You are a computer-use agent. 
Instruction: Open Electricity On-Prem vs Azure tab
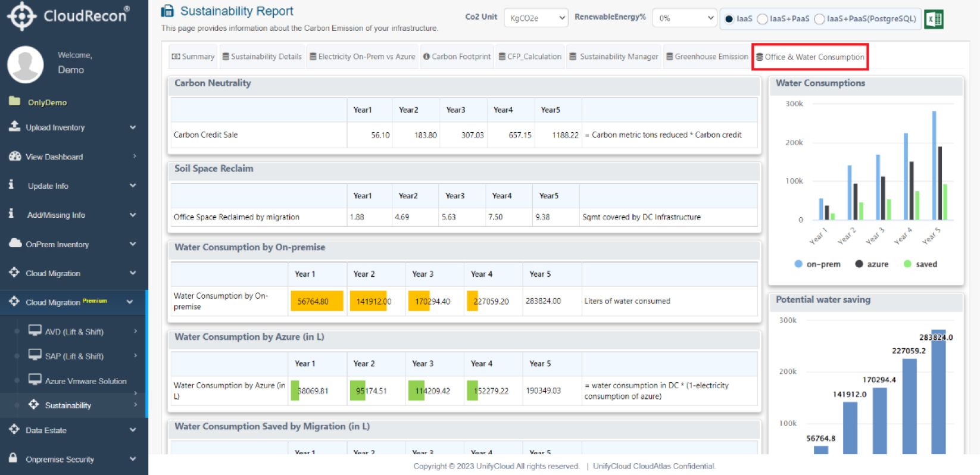[363, 57]
